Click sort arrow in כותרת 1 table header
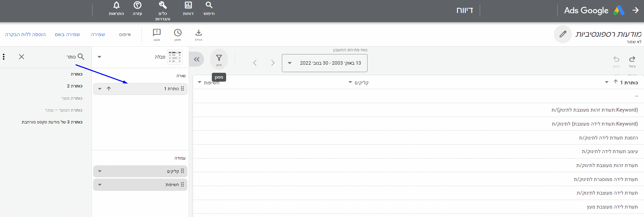The width and height of the screenshot is (644, 217). click(x=615, y=82)
